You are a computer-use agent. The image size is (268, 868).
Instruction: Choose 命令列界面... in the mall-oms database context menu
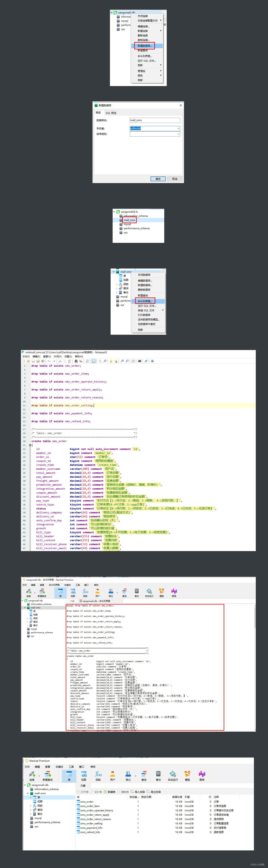point(148,301)
